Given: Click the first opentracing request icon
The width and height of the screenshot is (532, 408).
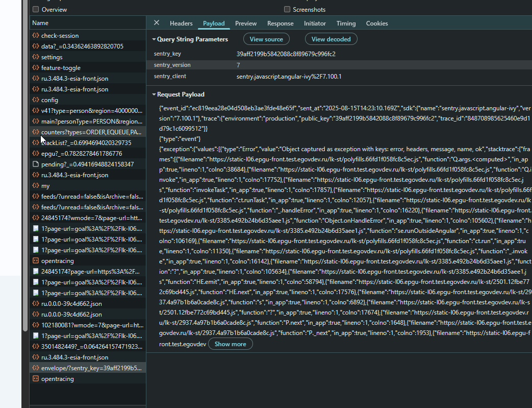Looking at the screenshot, I should point(36,260).
